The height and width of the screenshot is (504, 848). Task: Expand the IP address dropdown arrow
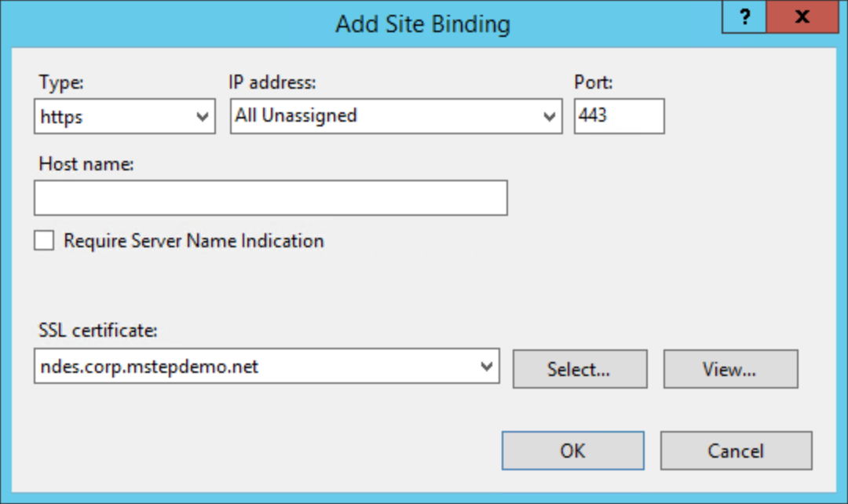click(549, 117)
